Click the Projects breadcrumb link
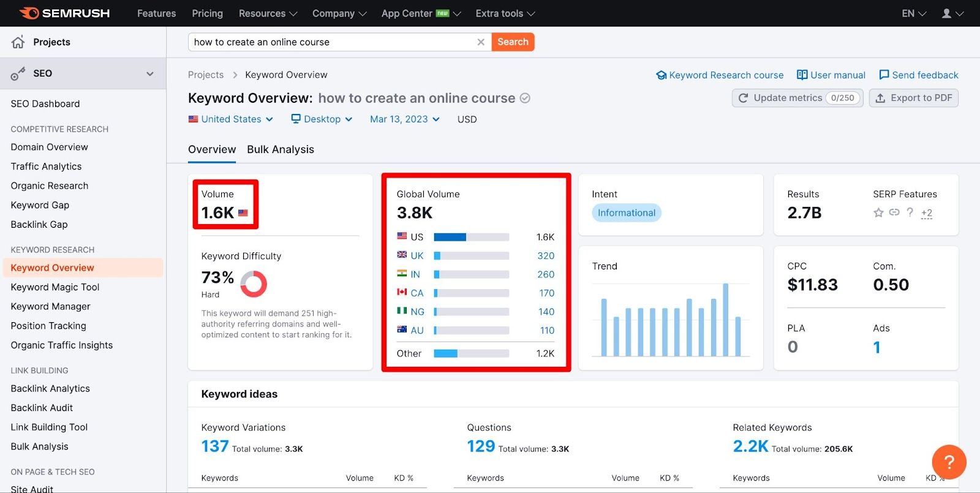The width and height of the screenshot is (980, 493). (206, 75)
